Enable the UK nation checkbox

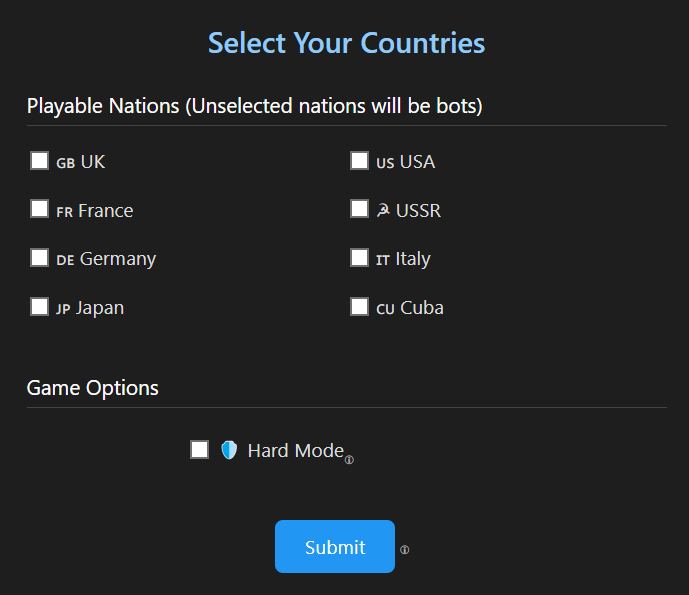[x=39, y=161]
